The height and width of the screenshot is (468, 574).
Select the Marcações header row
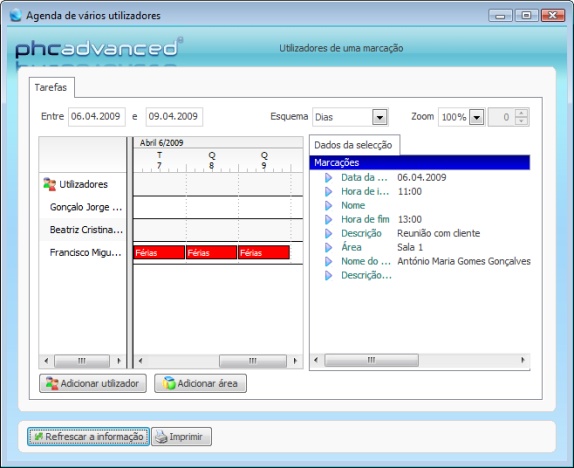pyautogui.click(x=420, y=163)
